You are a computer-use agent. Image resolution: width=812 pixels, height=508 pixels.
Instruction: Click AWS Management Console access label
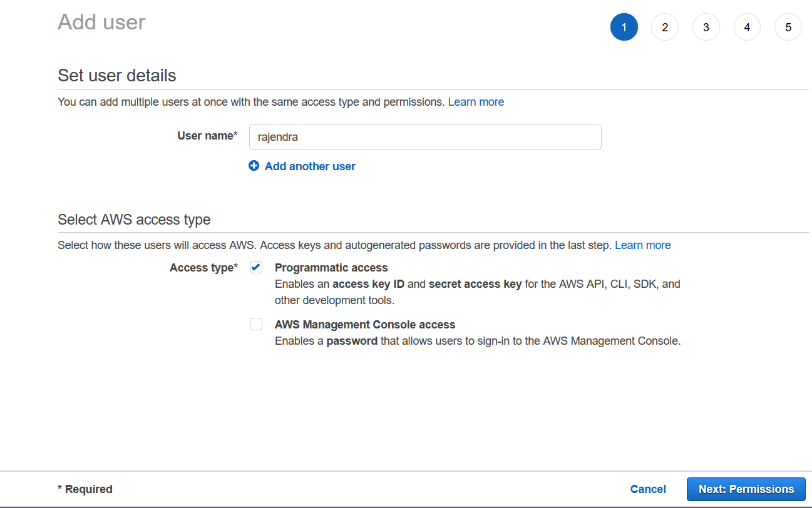coord(365,325)
